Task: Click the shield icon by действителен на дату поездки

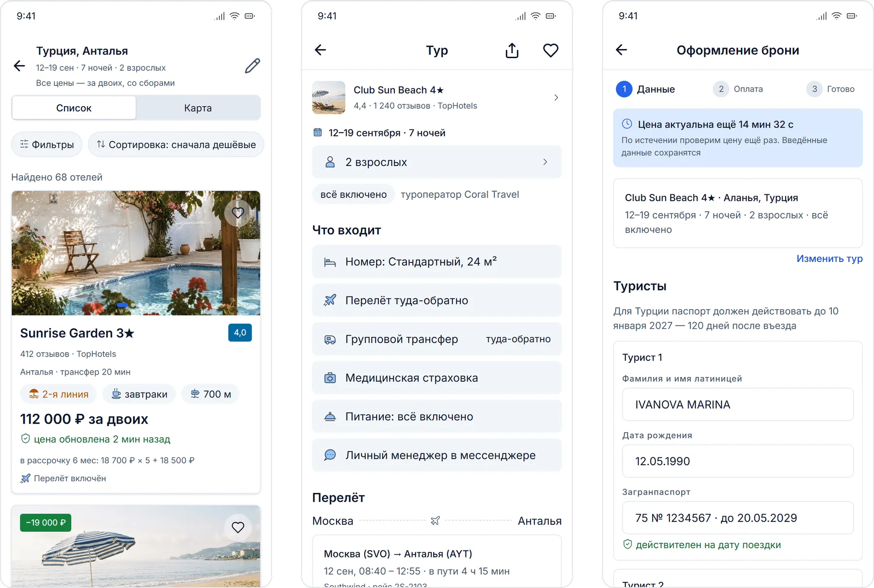Action: point(627,544)
